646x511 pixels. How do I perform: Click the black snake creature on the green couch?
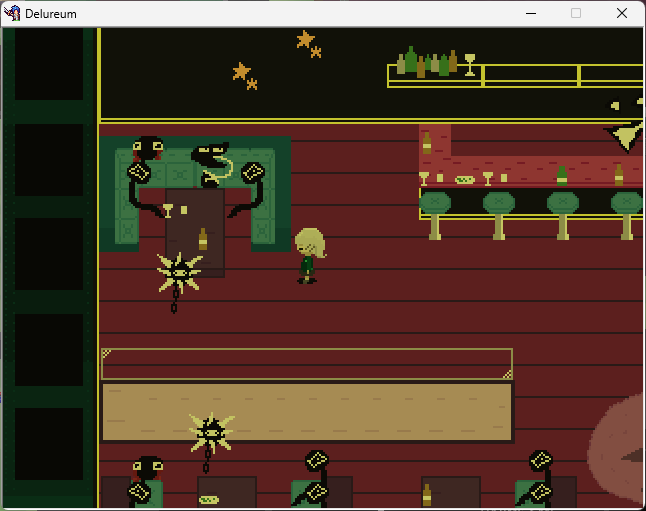[x=214, y=165]
